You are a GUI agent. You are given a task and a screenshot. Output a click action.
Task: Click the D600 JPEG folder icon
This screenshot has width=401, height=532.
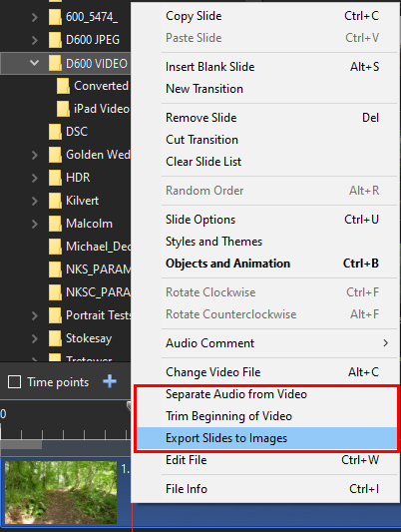point(55,40)
